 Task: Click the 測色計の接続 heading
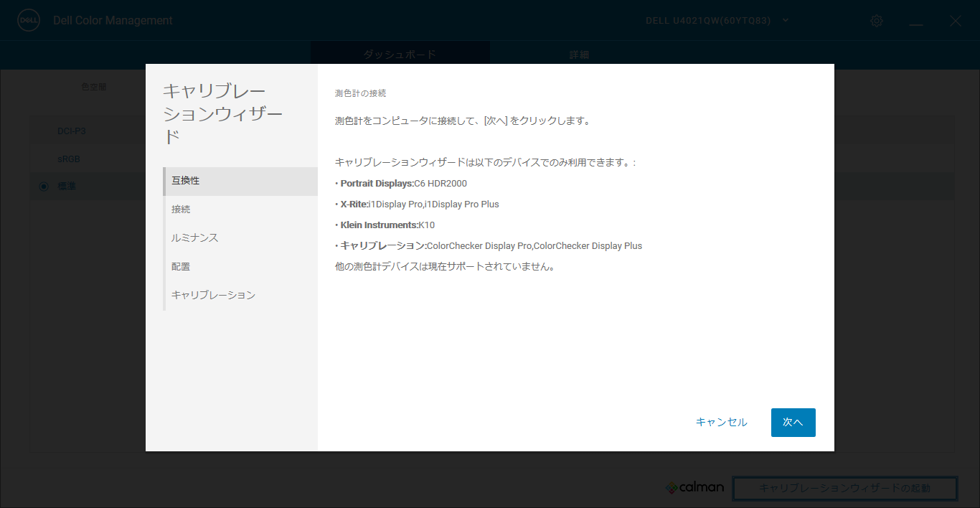(360, 93)
